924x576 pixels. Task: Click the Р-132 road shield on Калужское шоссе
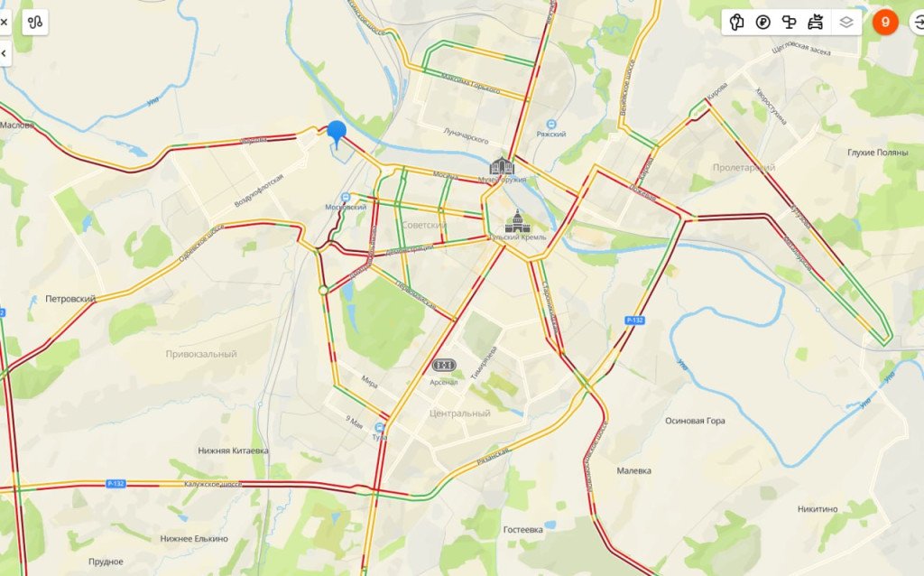[115, 483]
